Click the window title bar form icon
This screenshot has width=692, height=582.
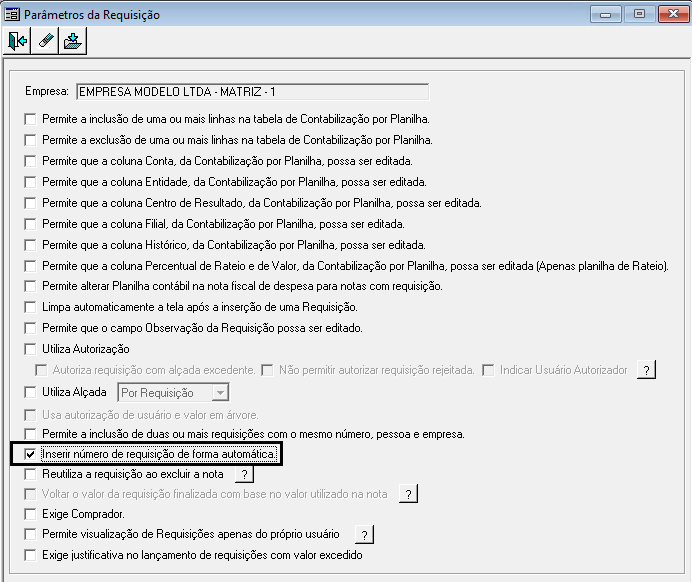pos(11,15)
